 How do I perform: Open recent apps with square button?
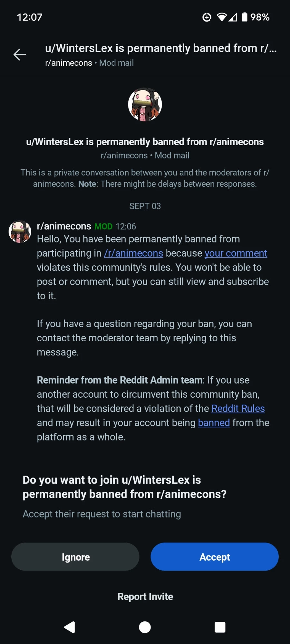coord(220,627)
